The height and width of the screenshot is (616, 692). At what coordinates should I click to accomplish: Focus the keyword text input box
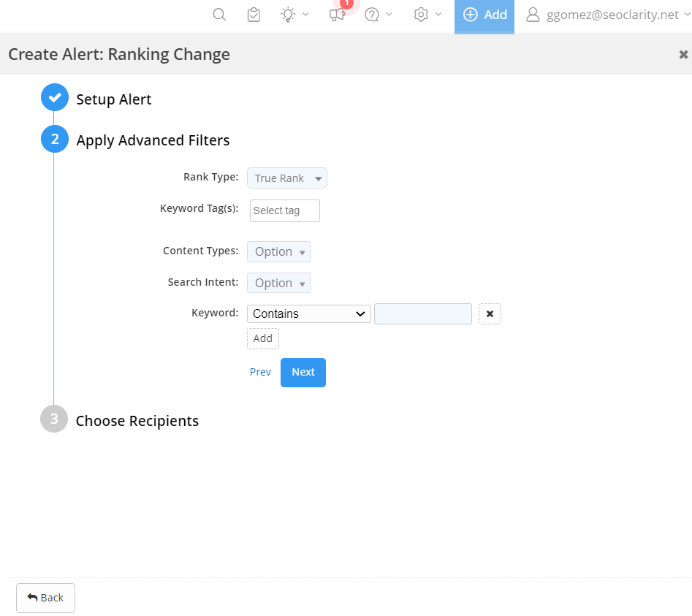pyautogui.click(x=422, y=313)
